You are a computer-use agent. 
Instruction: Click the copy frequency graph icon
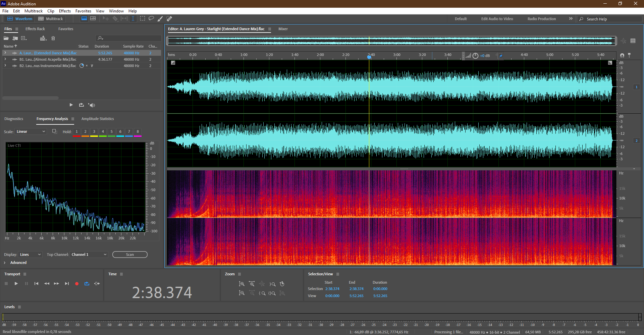[x=54, y=131]
